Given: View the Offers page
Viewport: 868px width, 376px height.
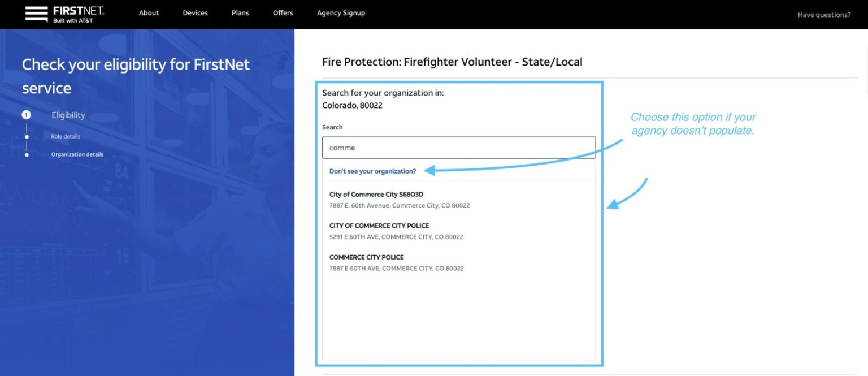Looking at the screenshot, I should (283, 12).
